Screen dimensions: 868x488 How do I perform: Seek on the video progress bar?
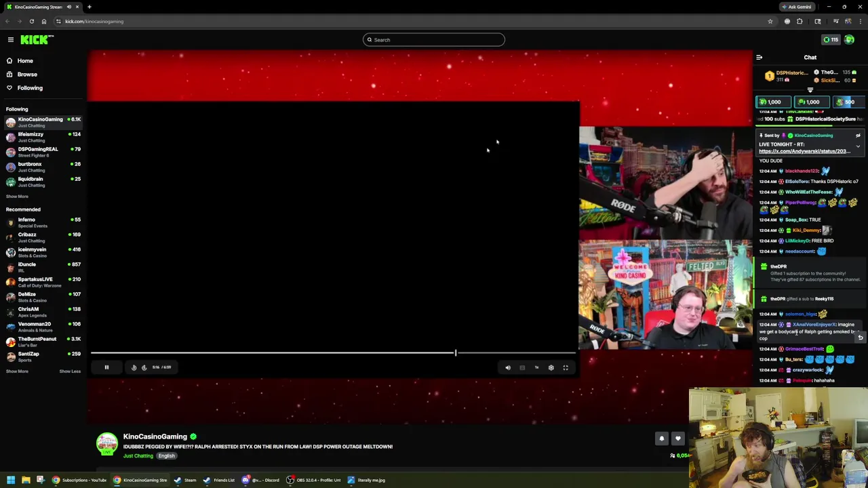(334, 353)
